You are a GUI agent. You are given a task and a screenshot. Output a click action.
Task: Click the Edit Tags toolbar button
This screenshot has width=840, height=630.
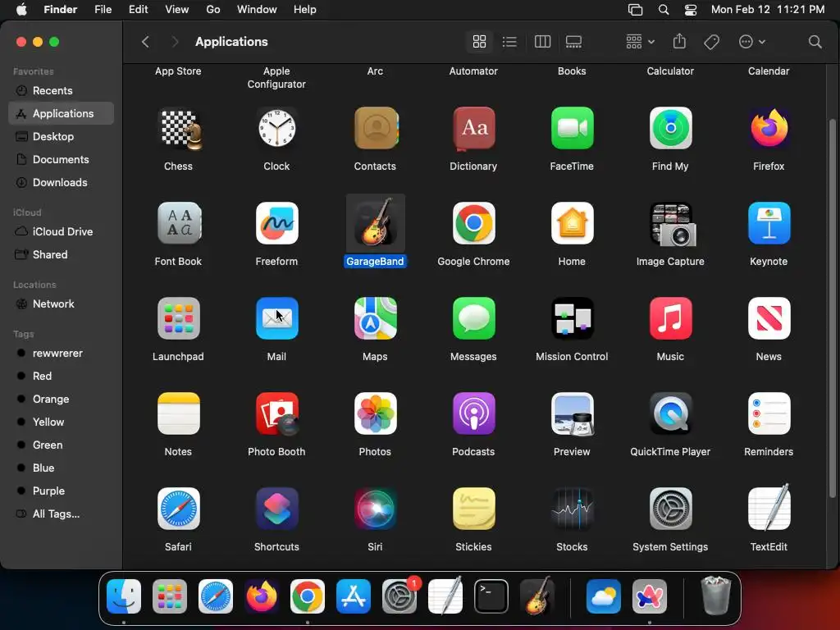711,41
